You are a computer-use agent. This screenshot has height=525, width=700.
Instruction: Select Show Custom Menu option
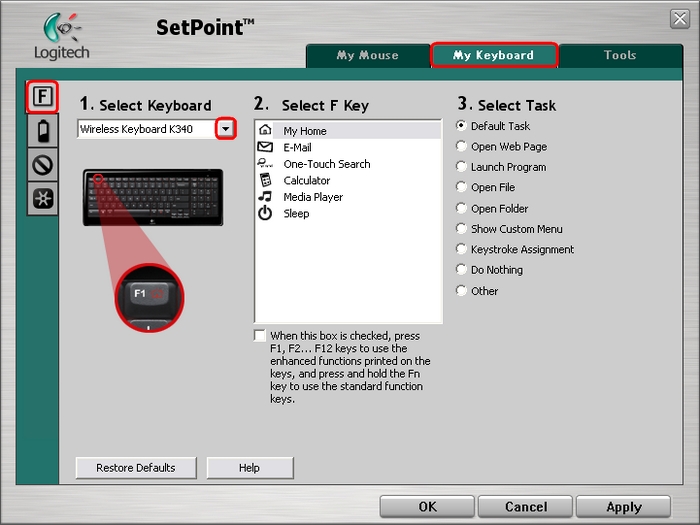point(461,229)
